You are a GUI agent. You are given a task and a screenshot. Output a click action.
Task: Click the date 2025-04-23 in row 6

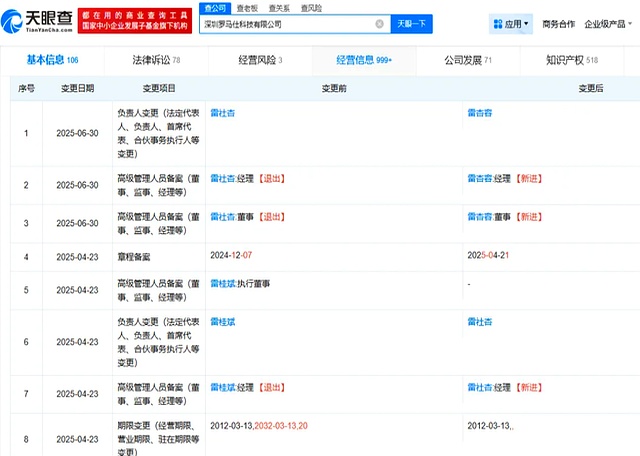click(x=78, y=342)
